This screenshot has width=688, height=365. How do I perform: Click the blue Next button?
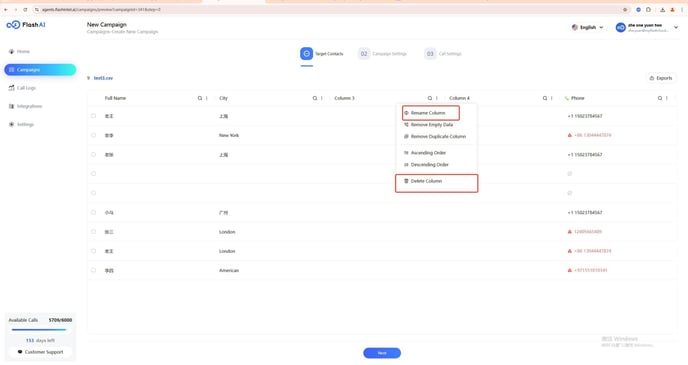point(382,353)
